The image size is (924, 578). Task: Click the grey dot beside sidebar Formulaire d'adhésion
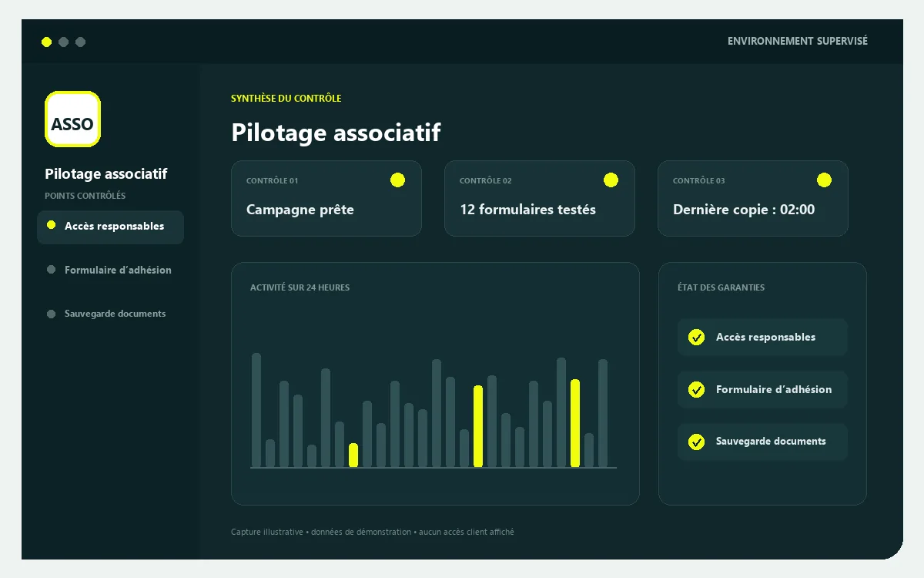pos(51,270)
